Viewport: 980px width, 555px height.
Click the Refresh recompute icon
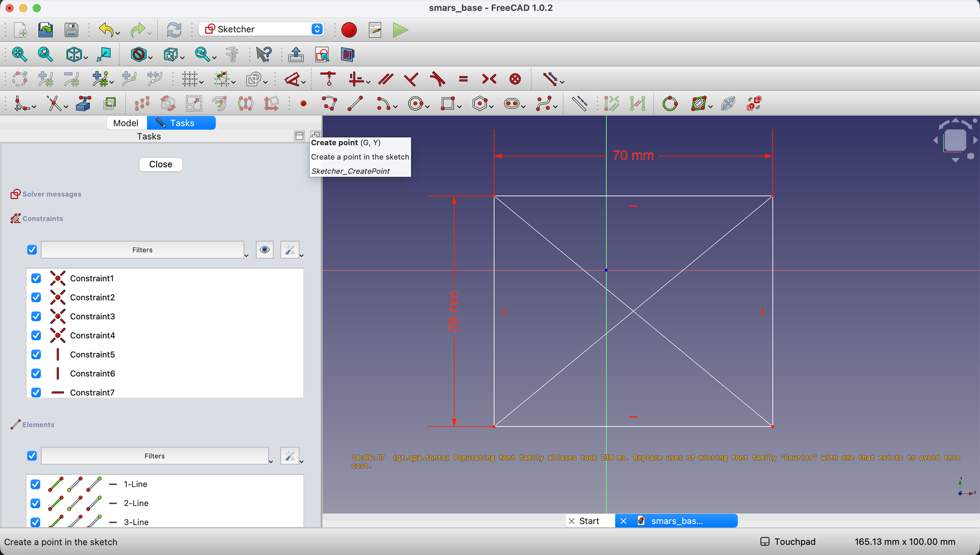174,30
